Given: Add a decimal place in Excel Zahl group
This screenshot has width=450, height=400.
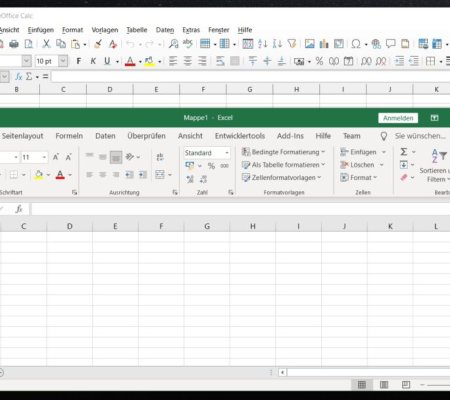Looking at the screenshot, I should (190, 179).
